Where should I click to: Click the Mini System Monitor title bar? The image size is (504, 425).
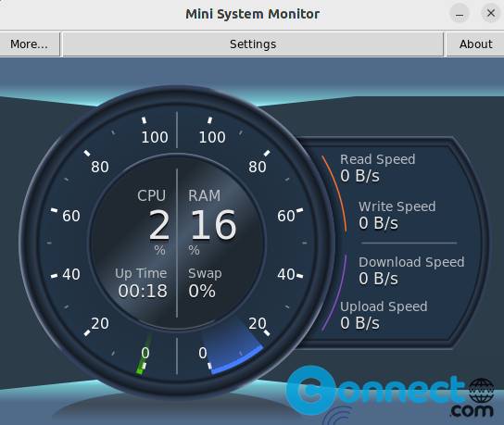coord(252,14)
